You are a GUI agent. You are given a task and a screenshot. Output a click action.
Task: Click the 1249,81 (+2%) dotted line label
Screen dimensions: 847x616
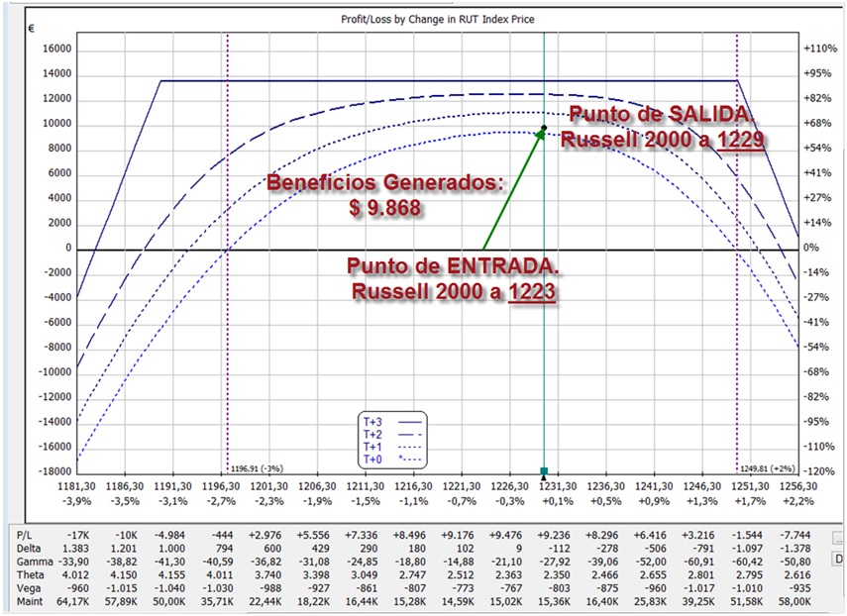tap(766, 468)
